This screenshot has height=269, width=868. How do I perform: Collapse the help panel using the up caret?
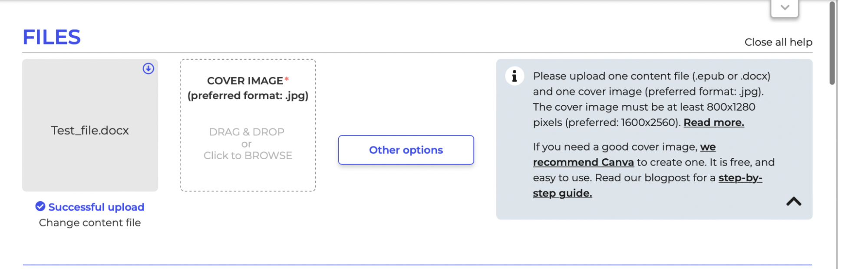pos(794,201)
